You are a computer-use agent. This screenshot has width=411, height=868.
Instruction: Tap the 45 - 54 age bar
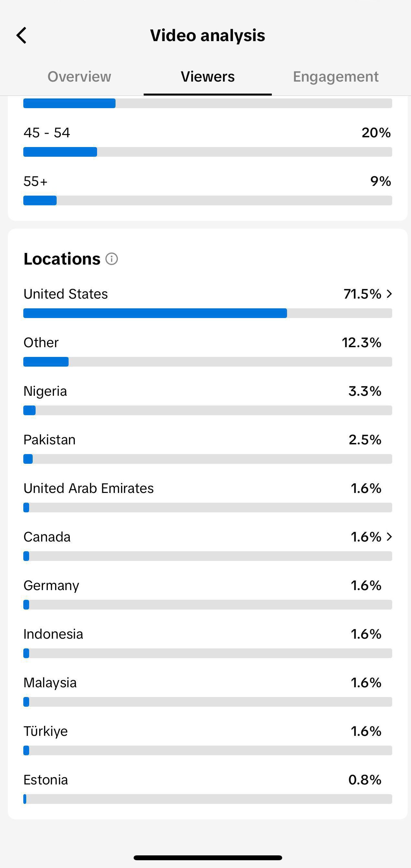point(208,152)
